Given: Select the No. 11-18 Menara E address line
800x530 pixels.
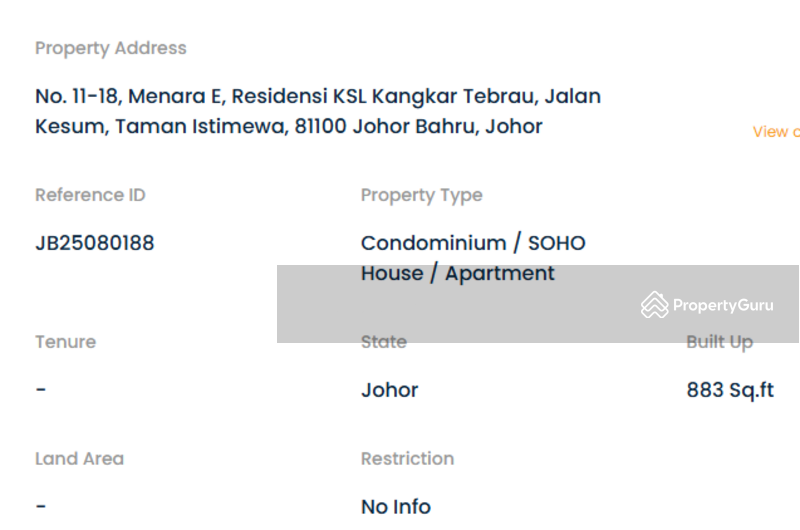Looking at the screenshot, I should (x=318, y=97).
